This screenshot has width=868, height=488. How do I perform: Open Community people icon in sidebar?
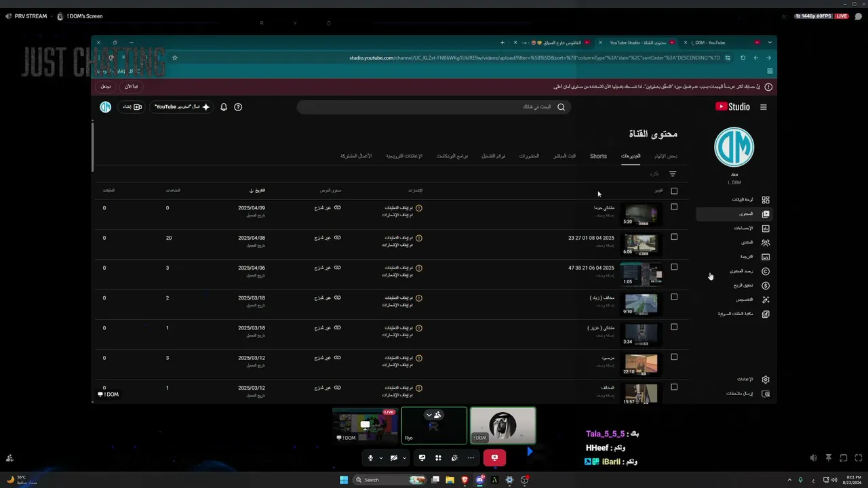pyautogui.click(x=766, y=243)
